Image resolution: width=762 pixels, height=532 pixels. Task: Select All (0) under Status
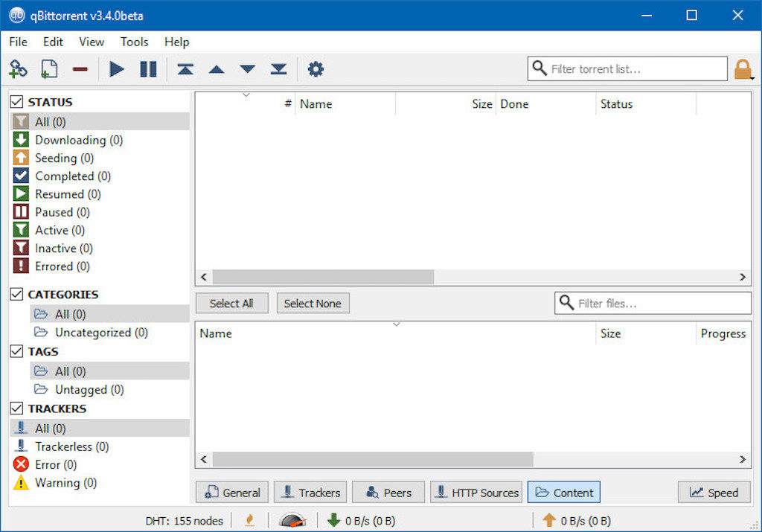pos(100,121)
